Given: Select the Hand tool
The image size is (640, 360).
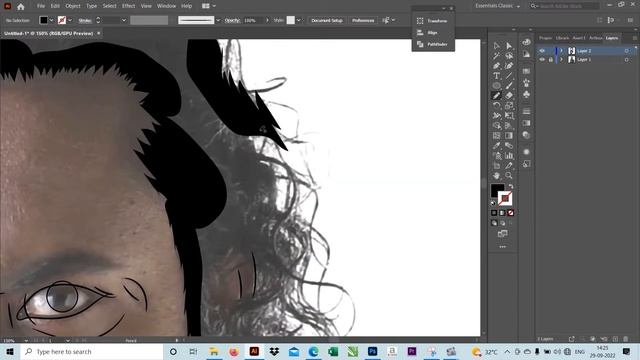Looking at the screenshot, I should tap(496, 176).
